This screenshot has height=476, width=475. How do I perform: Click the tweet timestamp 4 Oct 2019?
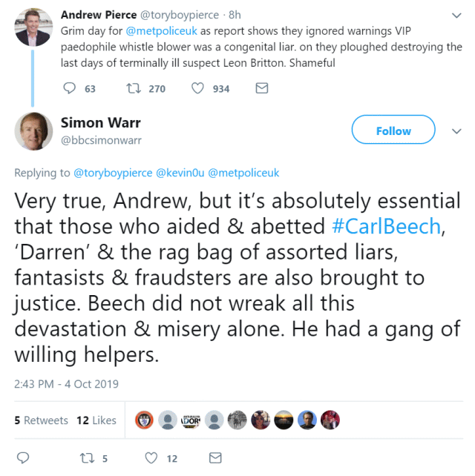pos(66,384)
